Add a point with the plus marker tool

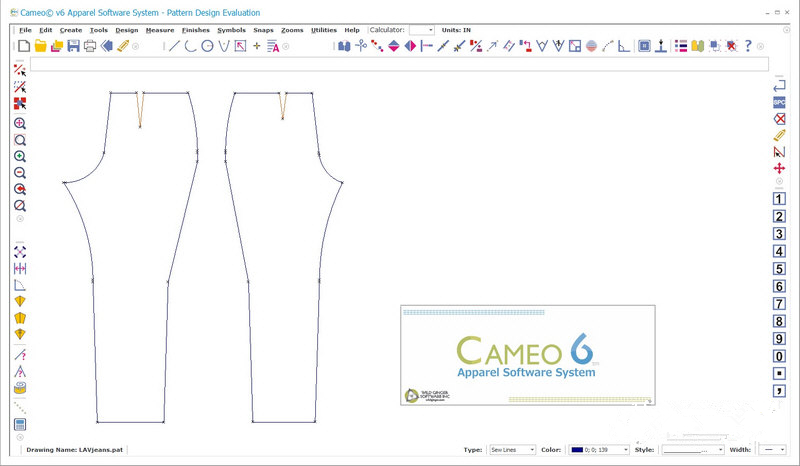(257, 46)
